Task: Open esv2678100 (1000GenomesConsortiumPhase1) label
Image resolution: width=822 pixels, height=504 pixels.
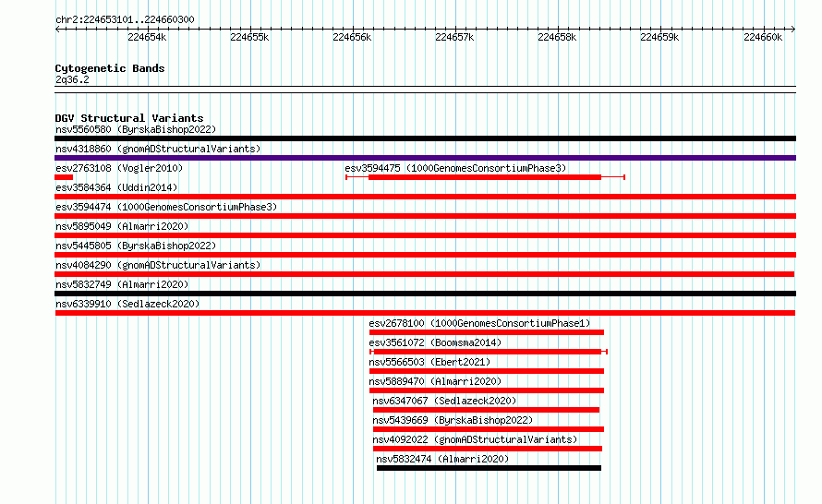Action: (479, 323)
